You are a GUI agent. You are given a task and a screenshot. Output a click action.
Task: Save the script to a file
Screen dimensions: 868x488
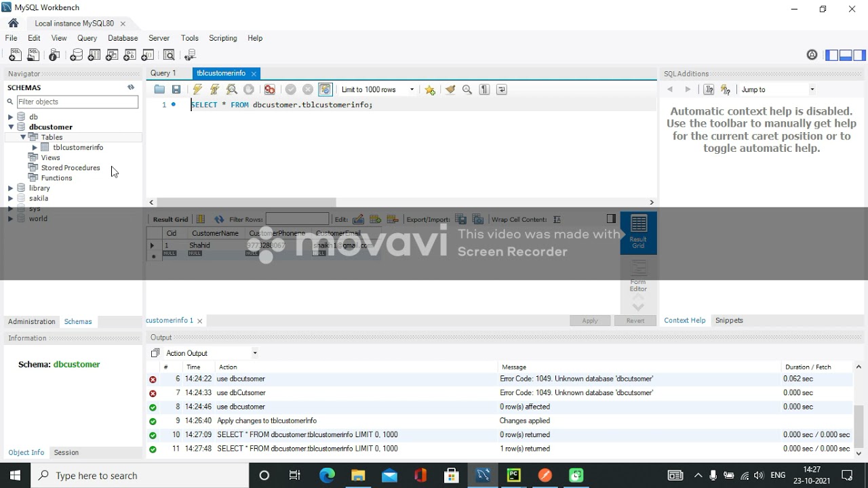tap(176, 89)
